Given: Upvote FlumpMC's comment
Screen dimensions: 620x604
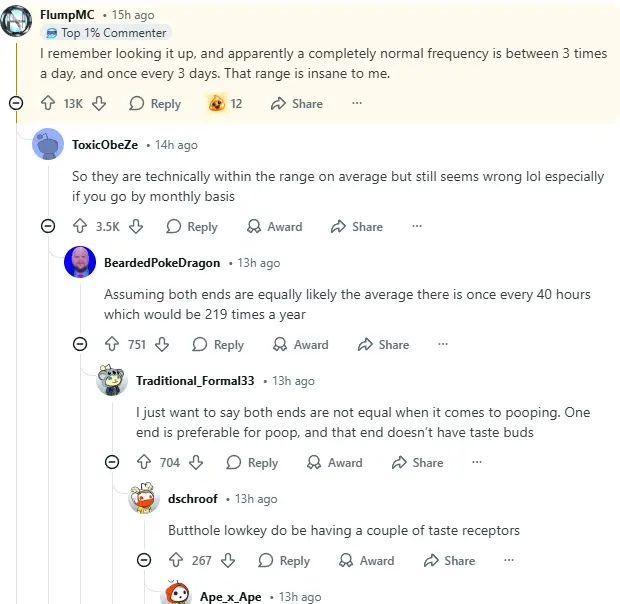Looking at the screenshot, I should [47, 103].
